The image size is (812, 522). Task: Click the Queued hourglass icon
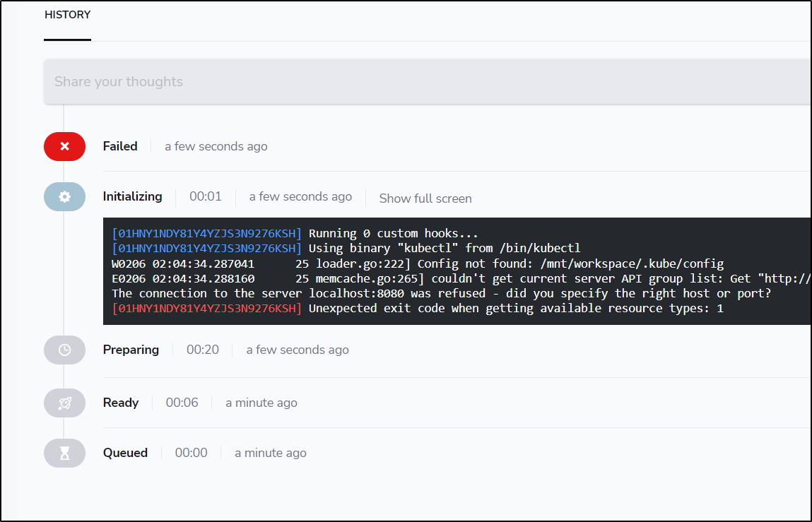(65, 453)
